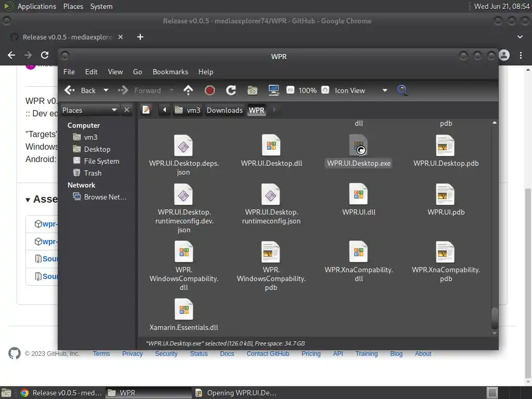Open Places menu in top panel

(x=73, y=6)
